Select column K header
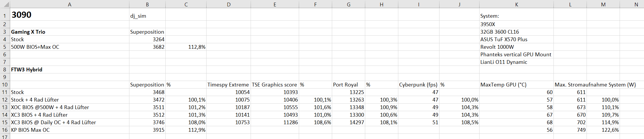Viewport: 644px width, 139px height. click(x=516, y=4)
